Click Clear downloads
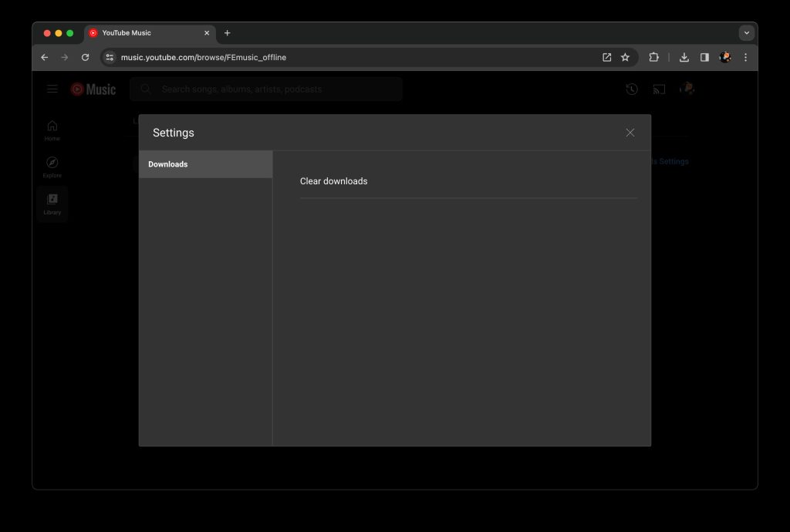The image size is (790, 532). click(334, 181)
